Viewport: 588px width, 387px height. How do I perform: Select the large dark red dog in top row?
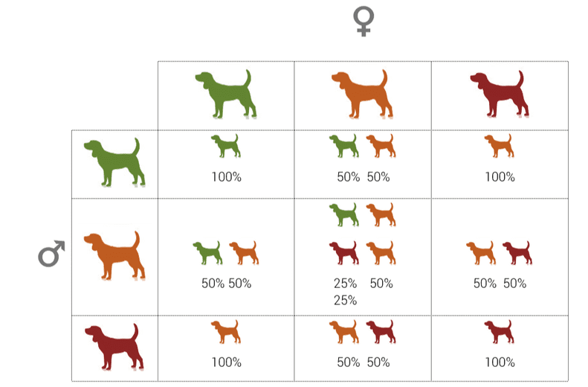(x=499, y=94)
